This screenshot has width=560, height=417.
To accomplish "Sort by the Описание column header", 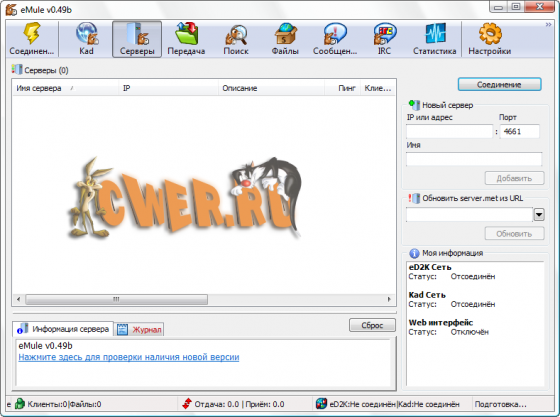I will point(271,88).
